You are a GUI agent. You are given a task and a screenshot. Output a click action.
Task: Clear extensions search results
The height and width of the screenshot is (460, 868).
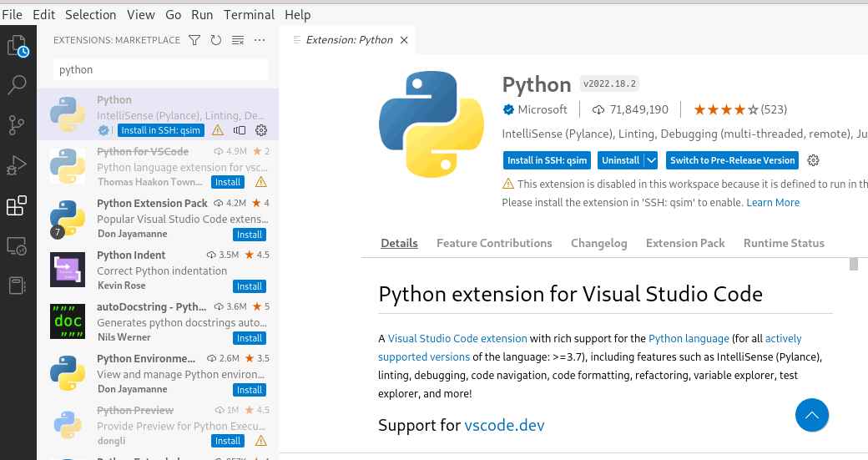[238, 40]
